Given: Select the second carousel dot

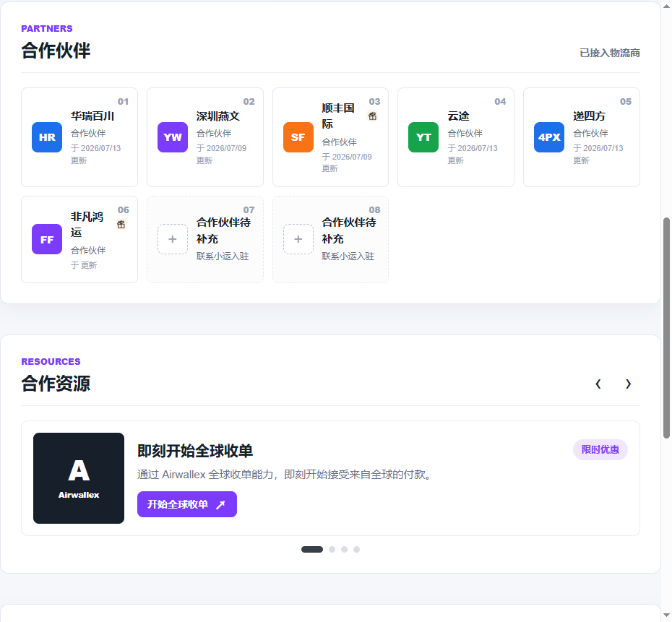Looking at the screenshot, I should pyautogui.click(x=332, y=549).
